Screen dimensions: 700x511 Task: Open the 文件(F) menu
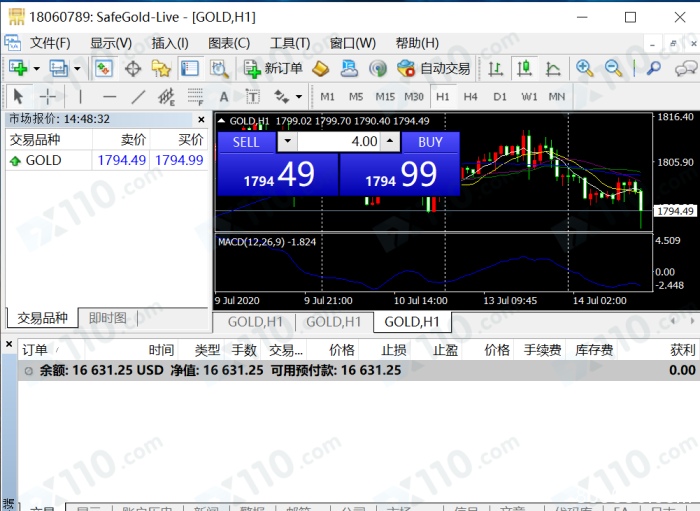(50, 43)
